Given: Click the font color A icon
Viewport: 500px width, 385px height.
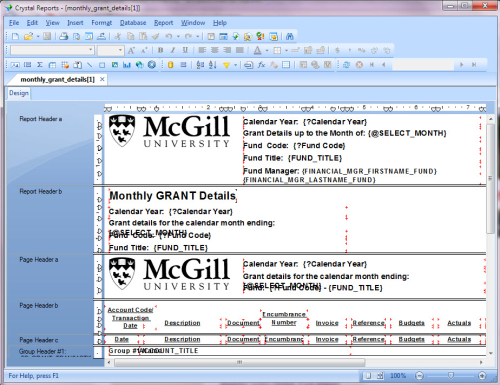Looking at the screenshot, I should point(257,50).
